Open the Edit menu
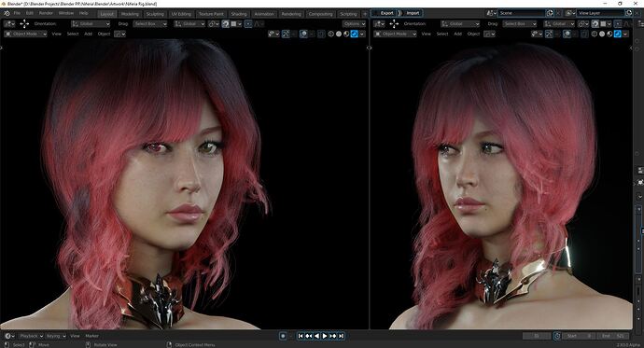 [30, 13]
